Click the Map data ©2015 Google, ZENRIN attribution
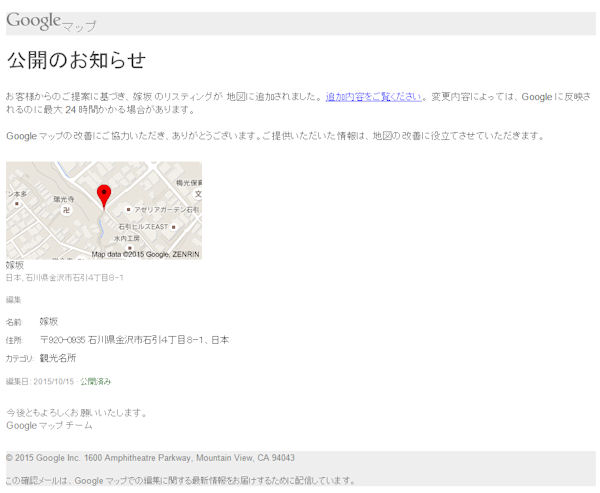 145,254
